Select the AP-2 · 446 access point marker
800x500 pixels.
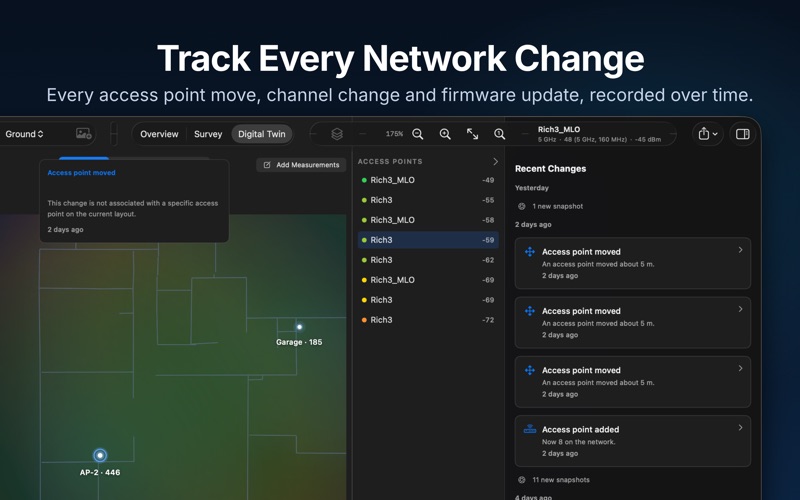coord(100,455)
